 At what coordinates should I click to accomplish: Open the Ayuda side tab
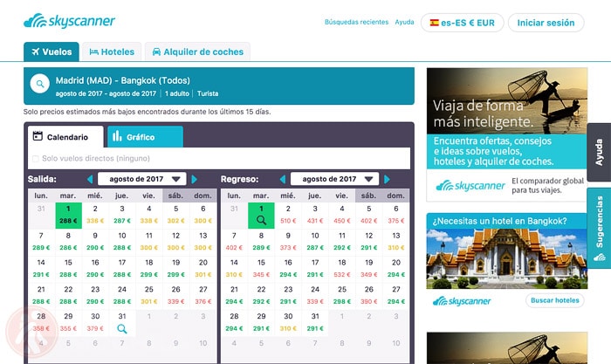[599, 153]
